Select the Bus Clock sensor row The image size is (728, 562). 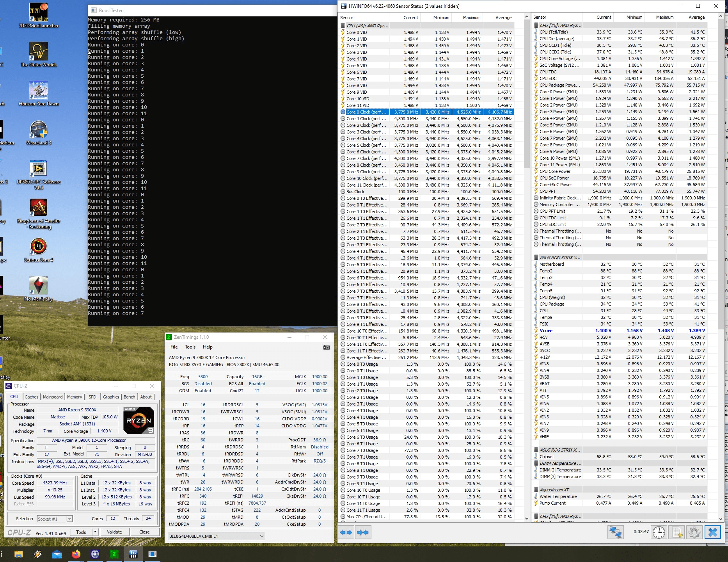coord(426,192)
